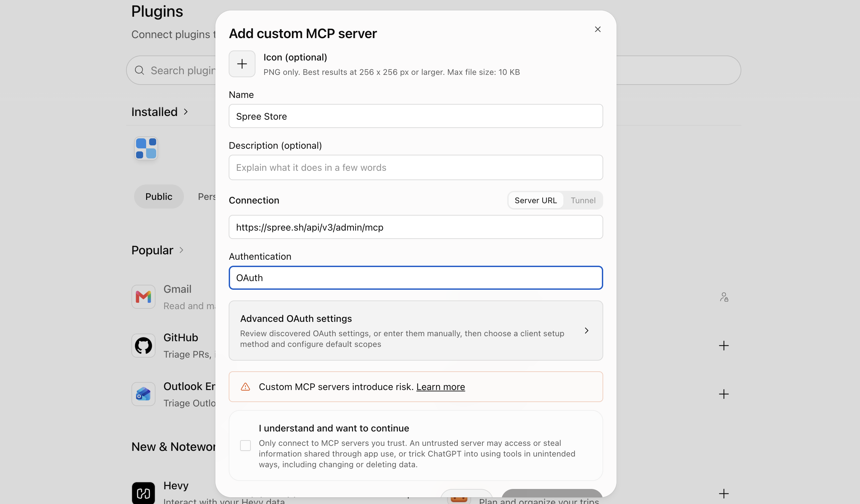The width and height of the screenshot is (860, 504).
Task: Expand the Installed section chevron
Action: [186, 112]
